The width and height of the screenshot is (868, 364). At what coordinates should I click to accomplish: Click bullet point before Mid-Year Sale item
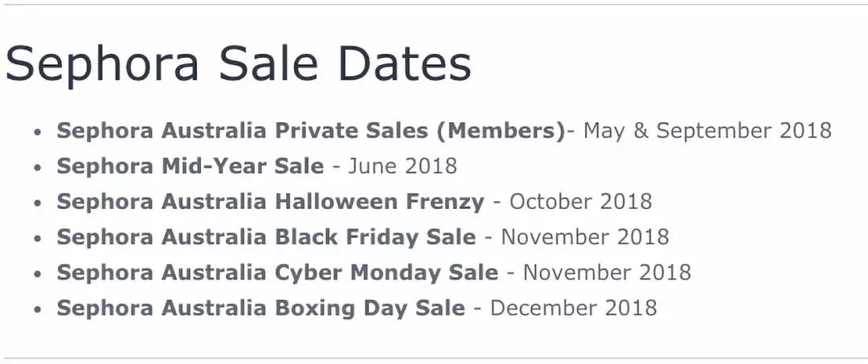pyautogui.click(x=38, y=168)
